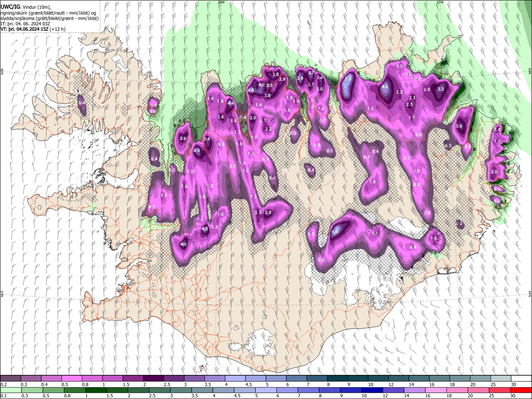Click the 3.9 precipitation value on the map
532x399 pixels.
(x=300, y=79)
